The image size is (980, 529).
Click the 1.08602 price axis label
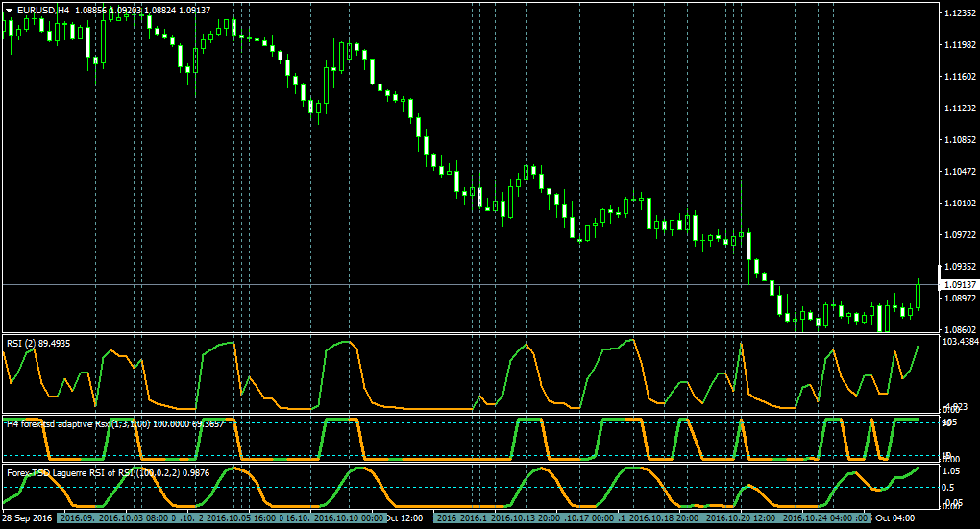[x=961, y=329]
